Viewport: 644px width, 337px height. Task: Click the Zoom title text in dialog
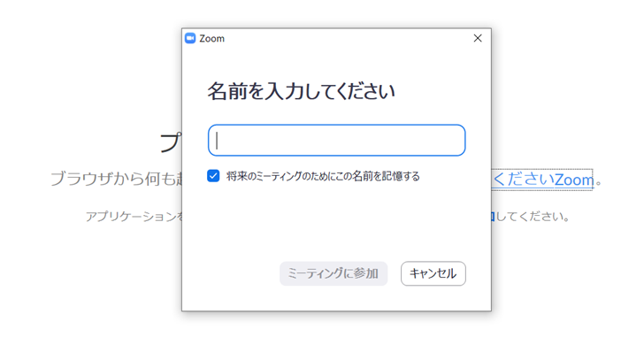pyautogui.click(x=212, y=39)
